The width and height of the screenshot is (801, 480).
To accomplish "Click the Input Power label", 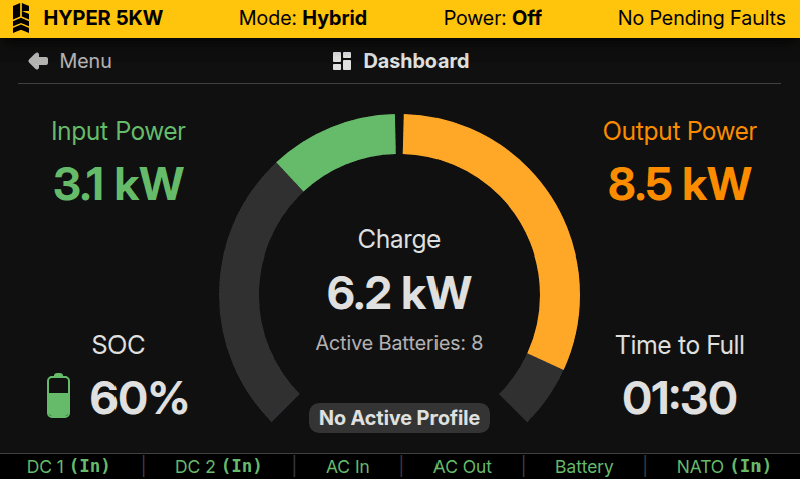I will click(118, 132).
